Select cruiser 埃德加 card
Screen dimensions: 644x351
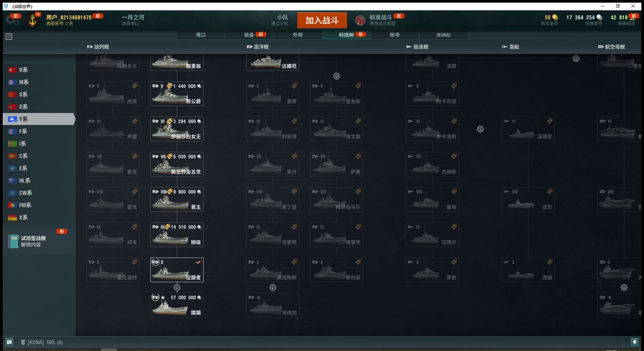click(x=273, y=305)
